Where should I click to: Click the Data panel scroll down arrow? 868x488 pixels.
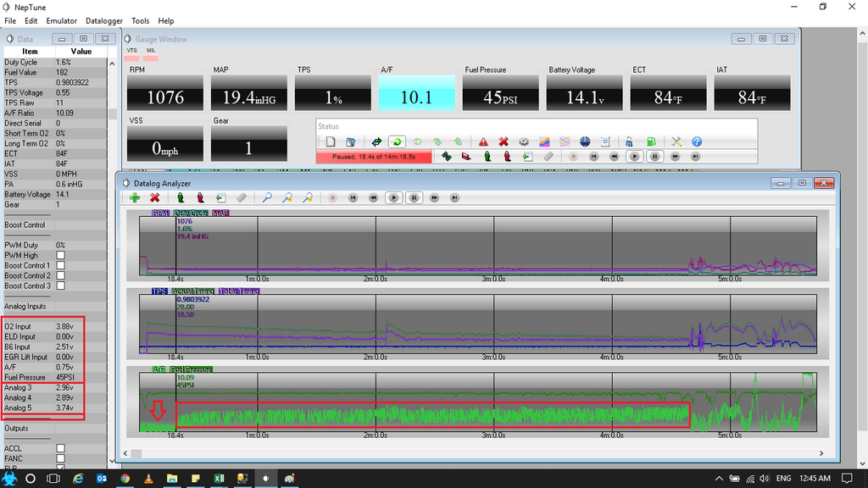tap(113, 461)
